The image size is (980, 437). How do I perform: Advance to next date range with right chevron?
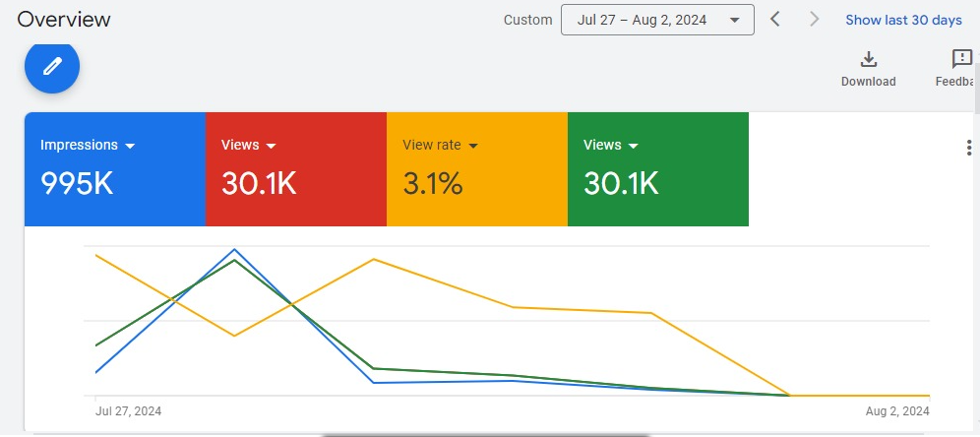click(814, 20)
